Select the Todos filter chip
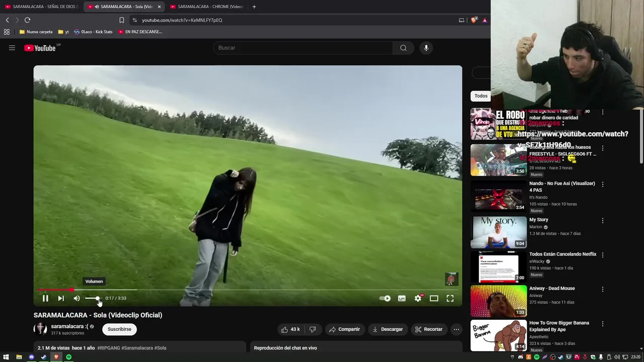The height and width of the screenshot is (362, 644). click(x=481, y=96)
